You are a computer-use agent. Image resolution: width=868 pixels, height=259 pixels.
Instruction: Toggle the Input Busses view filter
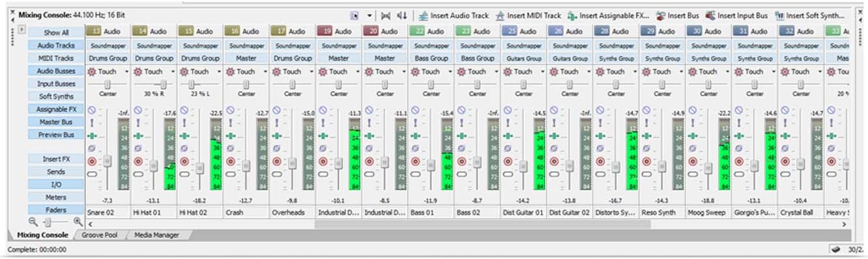56,84
